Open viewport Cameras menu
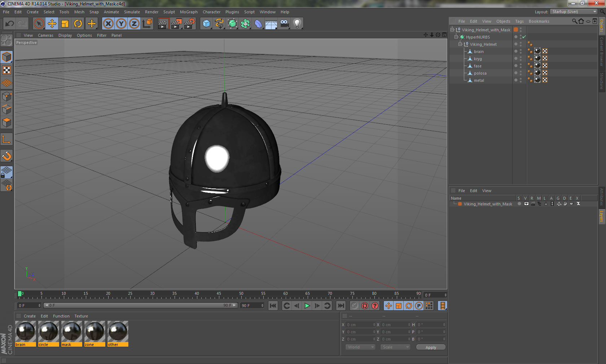 pos(45,35)
